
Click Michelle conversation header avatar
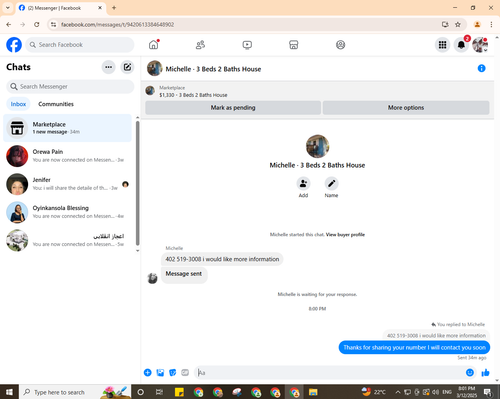tap(155, 68)
